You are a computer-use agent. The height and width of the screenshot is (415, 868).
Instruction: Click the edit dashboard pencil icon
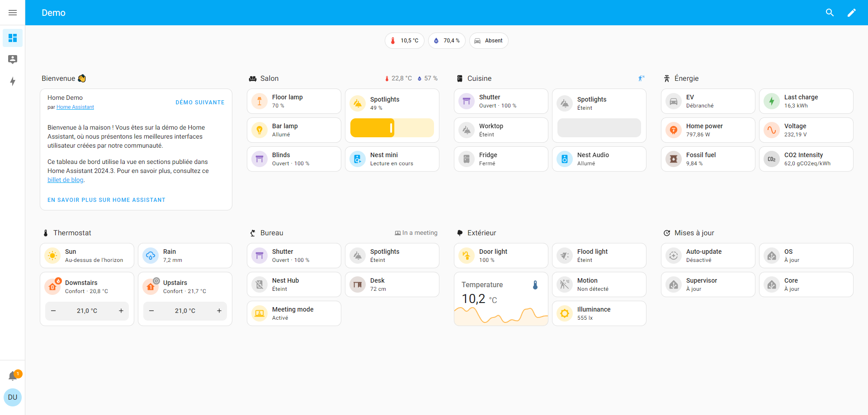click(x=852, y=13)
